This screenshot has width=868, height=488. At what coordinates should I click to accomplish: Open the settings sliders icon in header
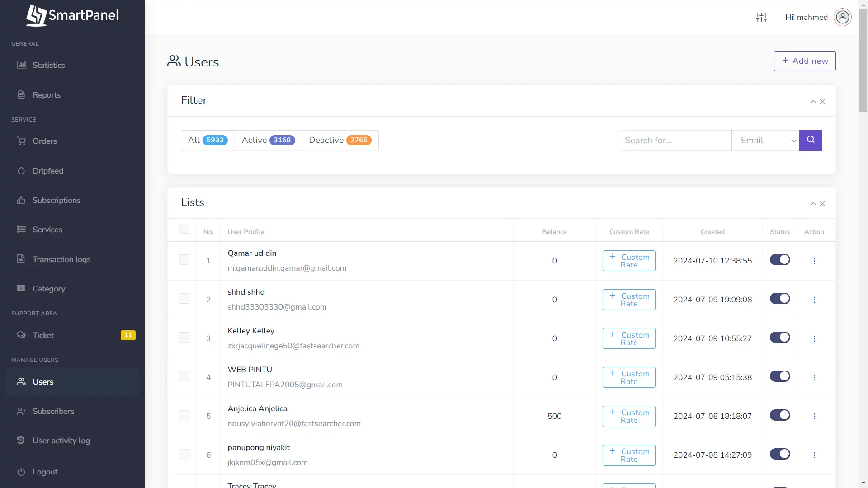761,17
